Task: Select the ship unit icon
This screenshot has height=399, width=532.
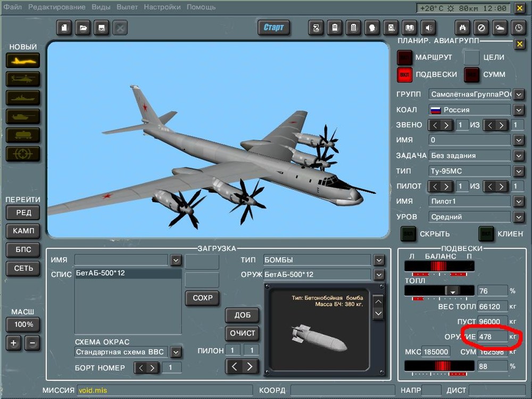Action: (22, 98)
